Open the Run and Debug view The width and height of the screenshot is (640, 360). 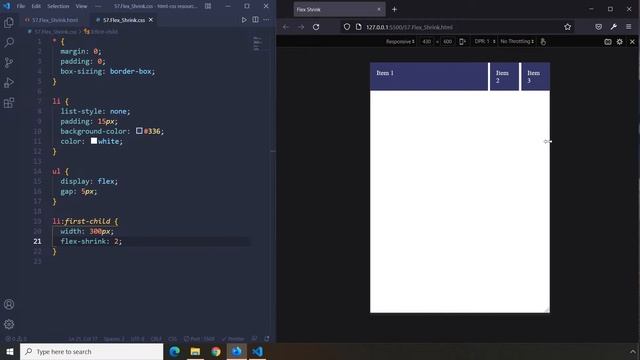pyautogui.click(x=9, y=82)
